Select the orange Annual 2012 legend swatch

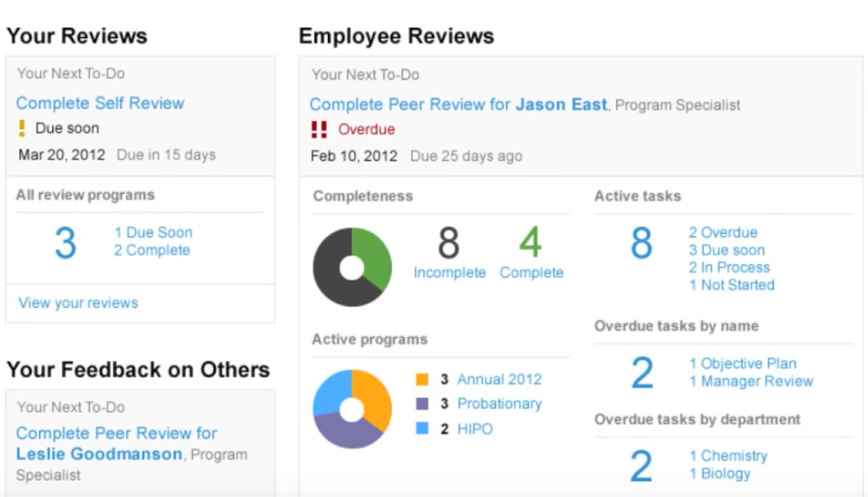click(422, 380)
